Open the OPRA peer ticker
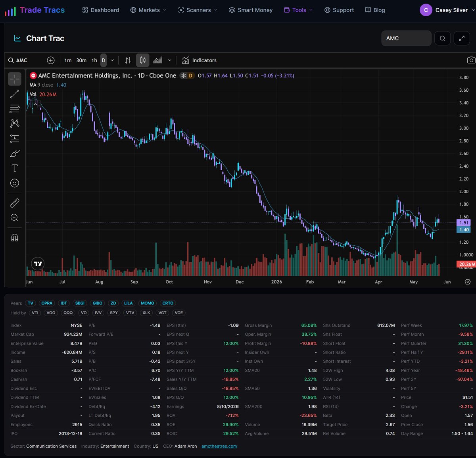Screen dimensions: 476x458 [x=47, y=303]
